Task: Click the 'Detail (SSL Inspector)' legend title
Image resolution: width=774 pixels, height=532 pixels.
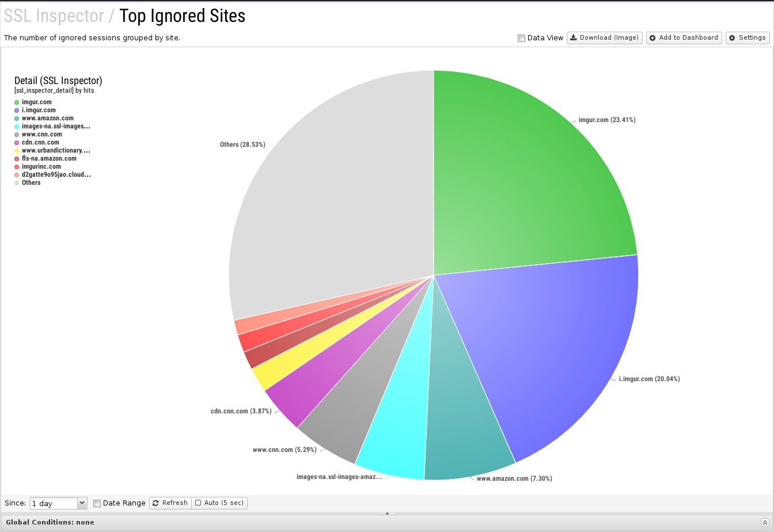Action: (58, 81)
